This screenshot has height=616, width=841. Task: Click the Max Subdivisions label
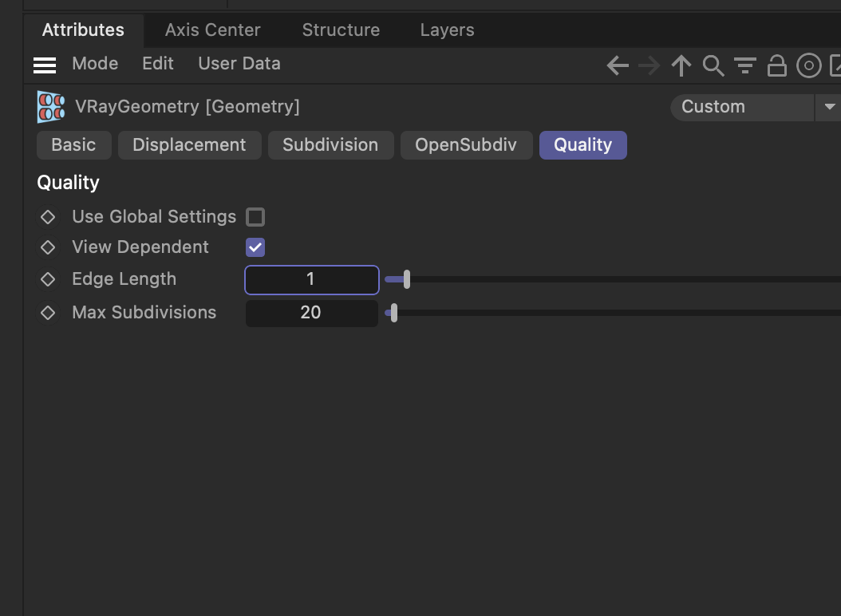pos(144,312)
